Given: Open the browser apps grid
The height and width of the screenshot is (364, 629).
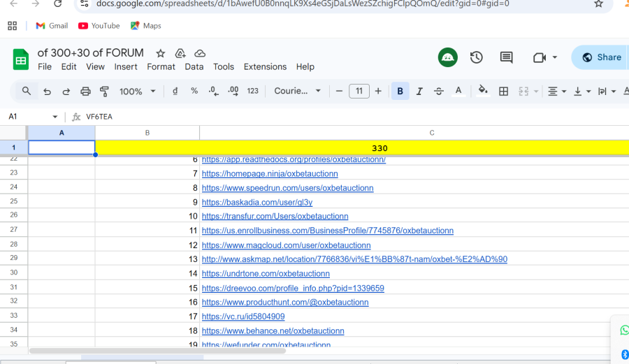Looking at the screenshot, I should pos(13,26).
